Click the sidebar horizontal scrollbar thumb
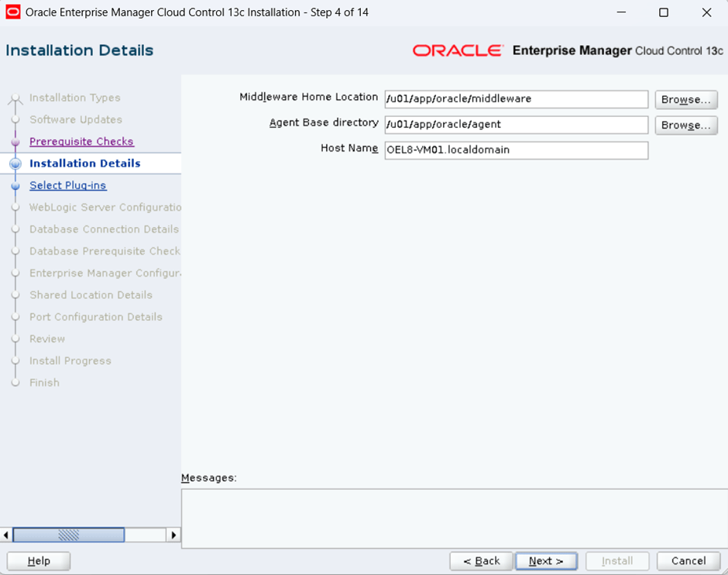 click(68, 535)
